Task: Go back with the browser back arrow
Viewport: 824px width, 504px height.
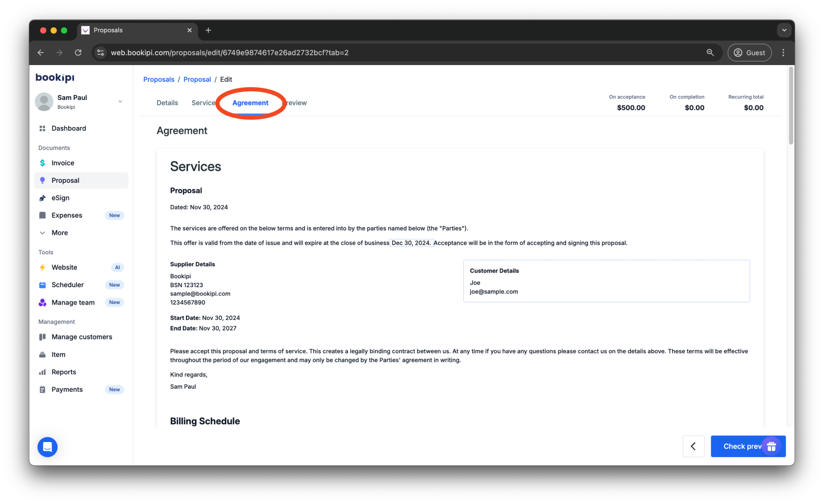Action: coord(41,52)
